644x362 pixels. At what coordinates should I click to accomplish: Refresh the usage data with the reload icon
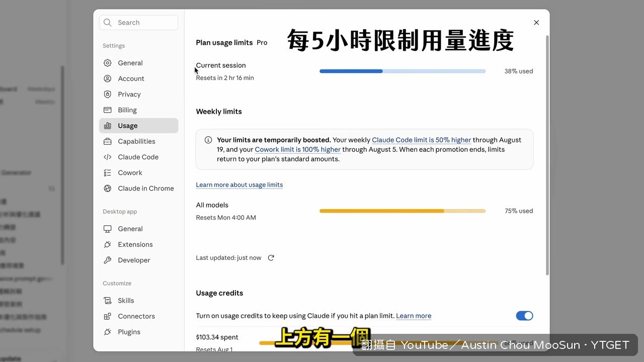[x=271, y=258]
